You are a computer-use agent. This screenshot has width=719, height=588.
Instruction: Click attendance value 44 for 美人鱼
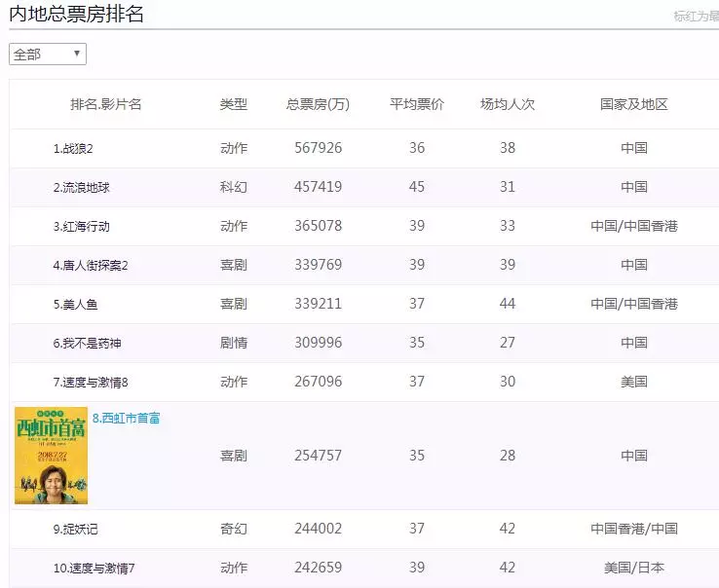coord(508,304)
